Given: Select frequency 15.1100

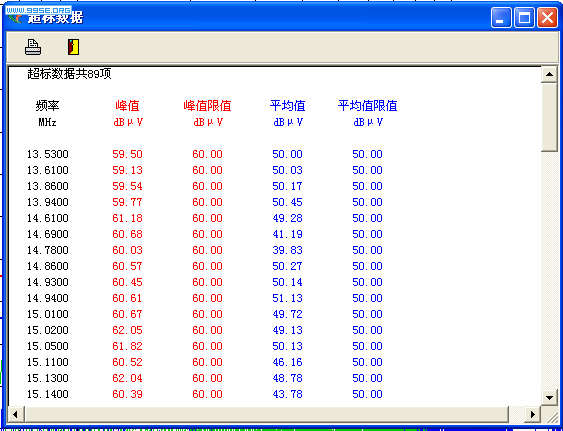Looking at the screenshot, I should click(48, 362).
